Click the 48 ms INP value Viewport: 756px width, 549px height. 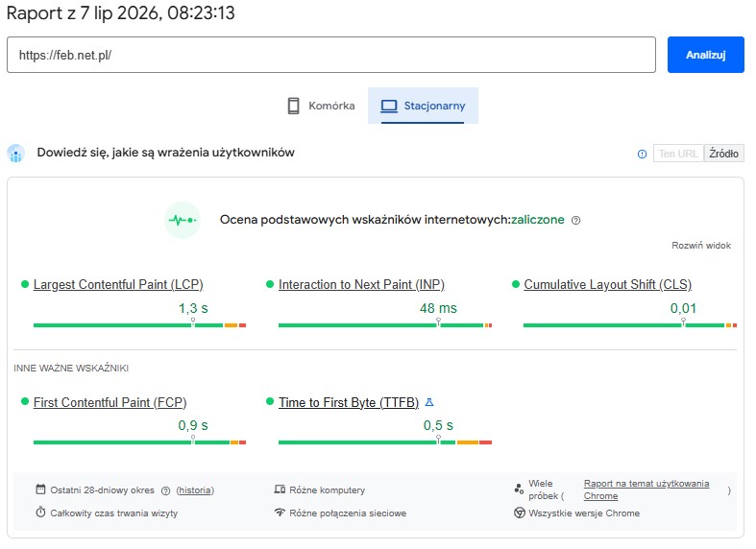[438, 308]
